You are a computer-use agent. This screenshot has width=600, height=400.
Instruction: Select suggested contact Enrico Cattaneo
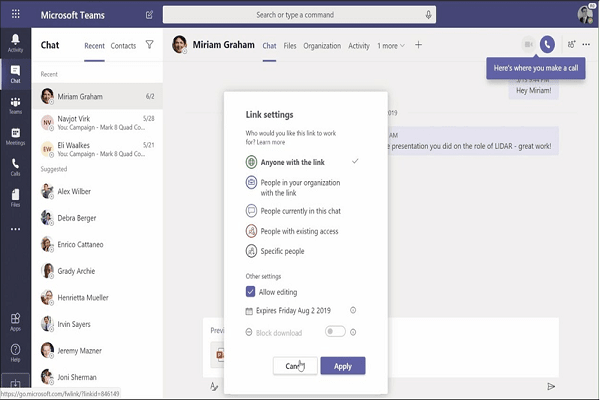point(98,244)
